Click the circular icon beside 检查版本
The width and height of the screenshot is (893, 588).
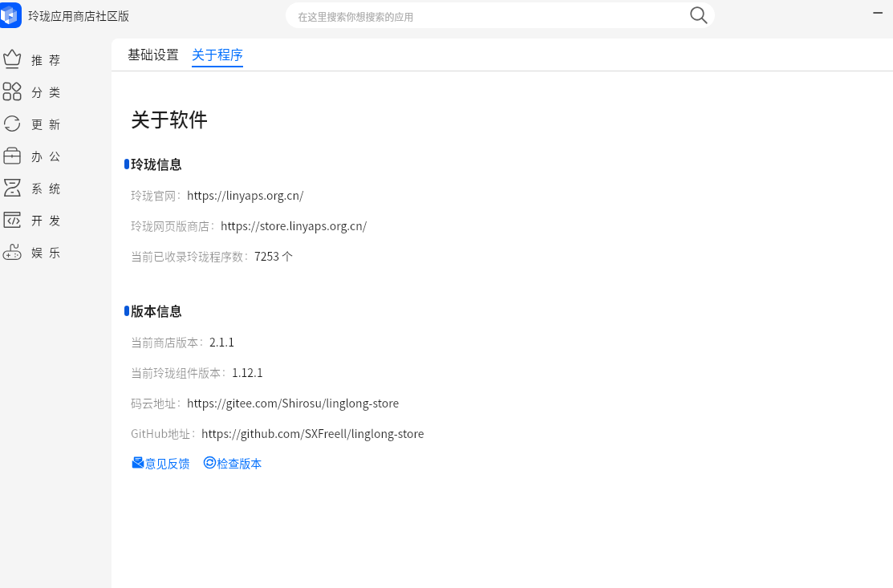[209, 463]
